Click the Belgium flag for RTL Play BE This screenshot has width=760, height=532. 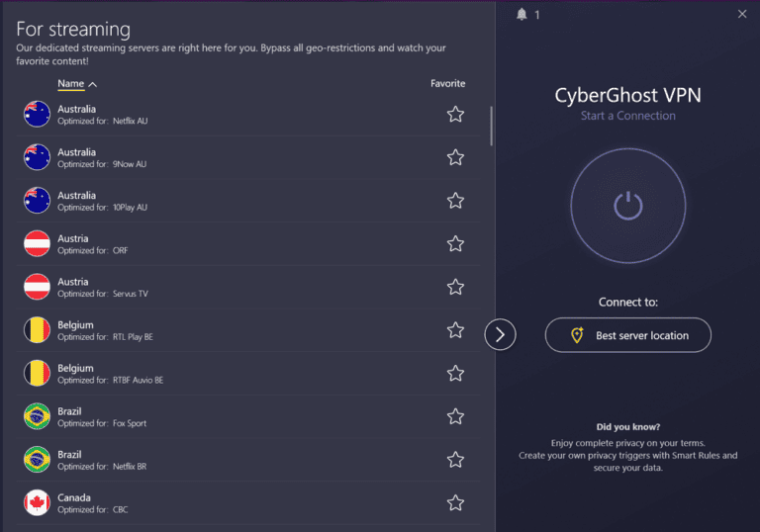[37, 329]
